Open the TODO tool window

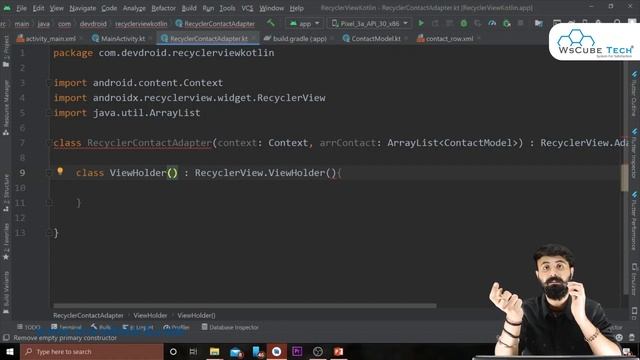tap(29, 327)
